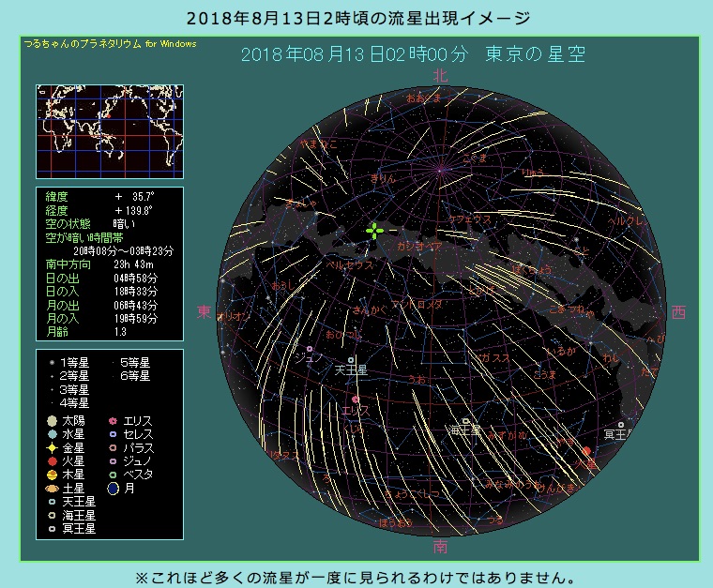Click the 南 south compass label
Viewport: 713px width, 588px height.
440,546
